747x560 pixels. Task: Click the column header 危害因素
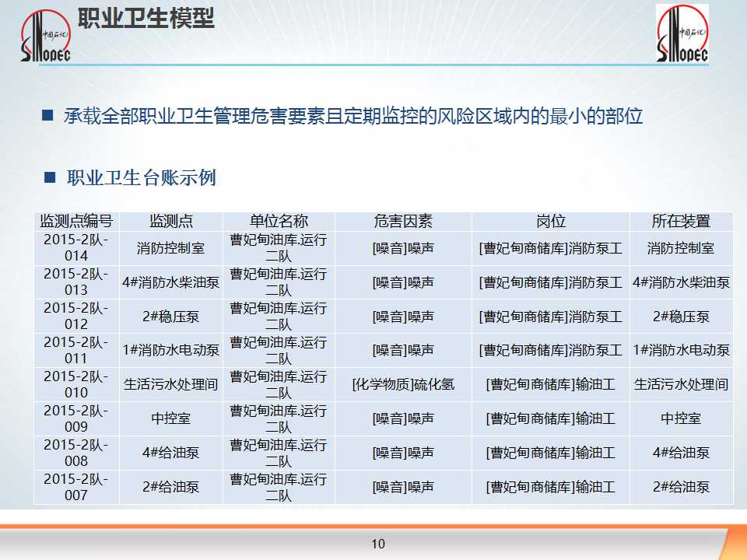pyautogui.click(x=403, y=221)
